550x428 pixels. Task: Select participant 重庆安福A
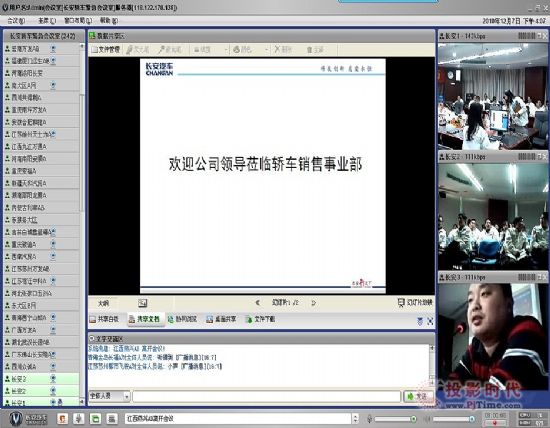41,171
